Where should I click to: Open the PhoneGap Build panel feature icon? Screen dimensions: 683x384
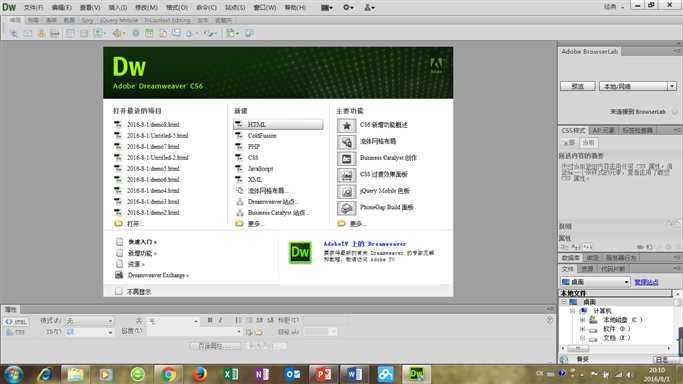pos(347,208)
